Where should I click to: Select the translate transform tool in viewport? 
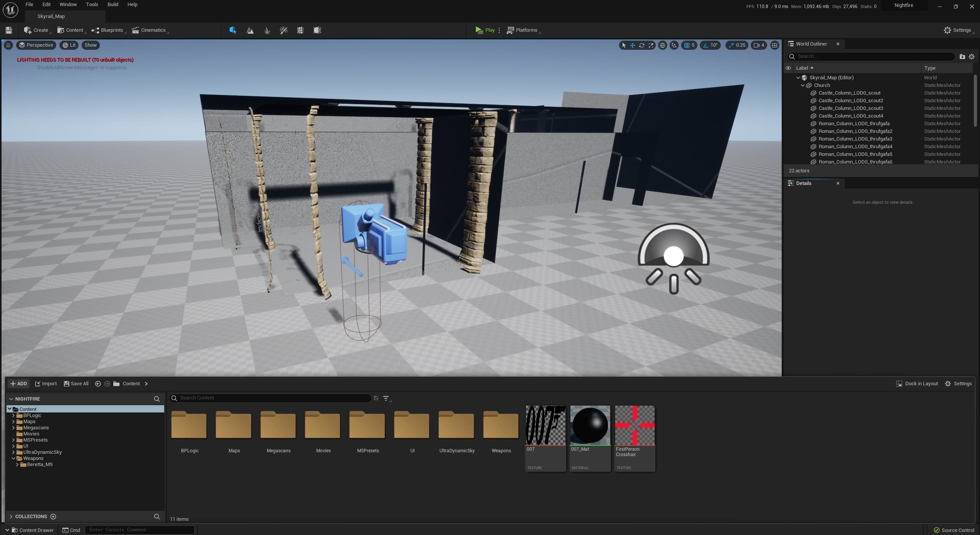click(x=632, y=45)
